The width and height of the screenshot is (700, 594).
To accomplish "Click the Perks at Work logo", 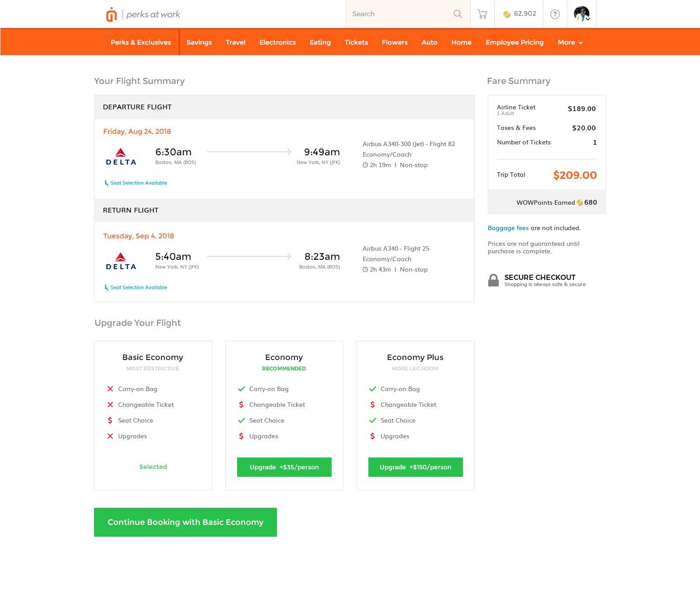I will pyautogui.click(x=143, y=14).
